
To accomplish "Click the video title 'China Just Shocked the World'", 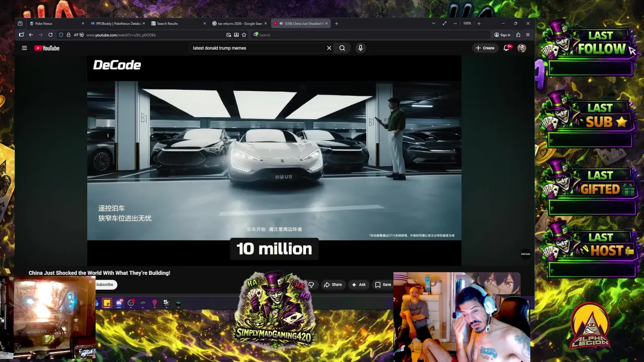I will [99, 273].
